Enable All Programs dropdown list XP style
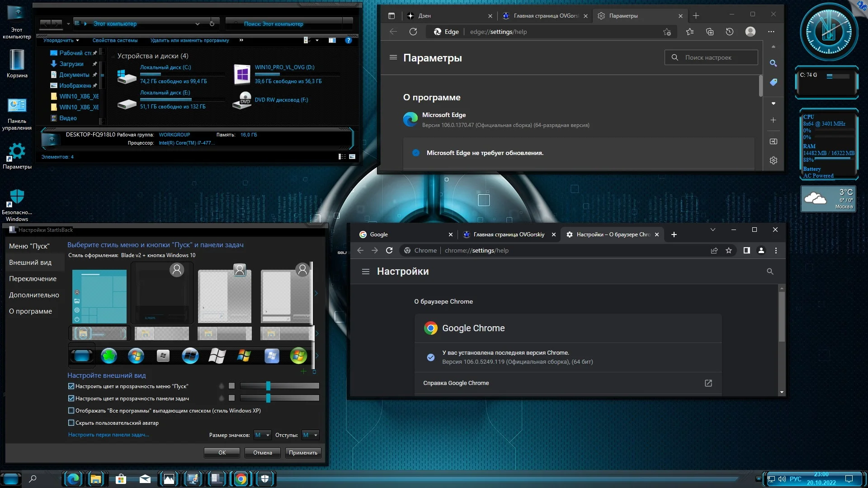 [x=71, y=411]
